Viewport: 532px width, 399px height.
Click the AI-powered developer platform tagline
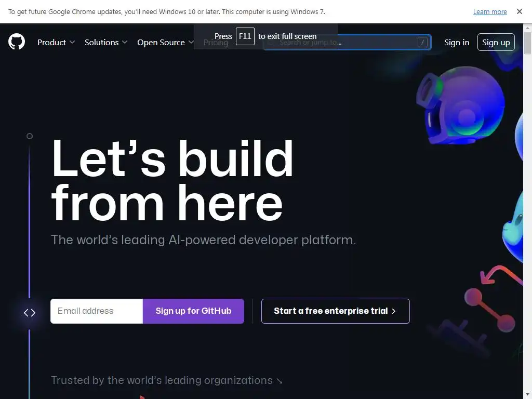203,240
